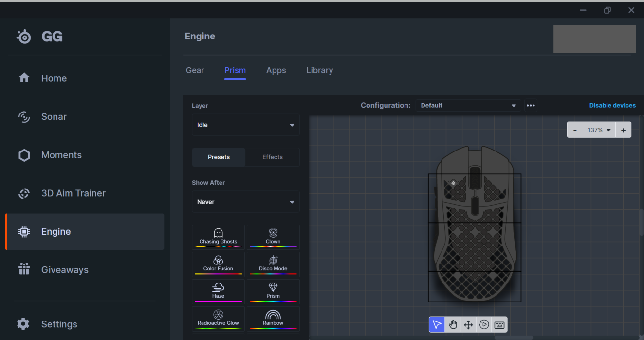Minimize the GG window
Viewport: 644px width, 340px height.
pos(583,10)
